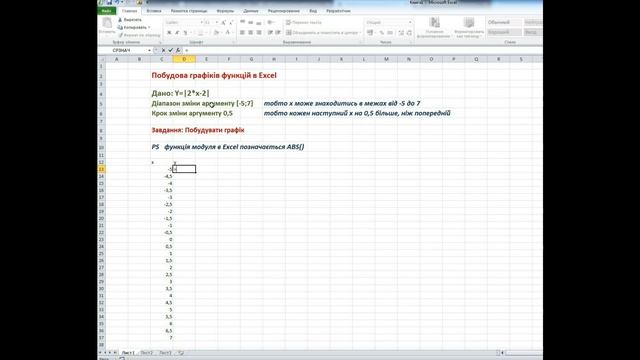Click the Percent style icon
The width and height of the screenshot is (640, 360).
(x=382, y=33)
